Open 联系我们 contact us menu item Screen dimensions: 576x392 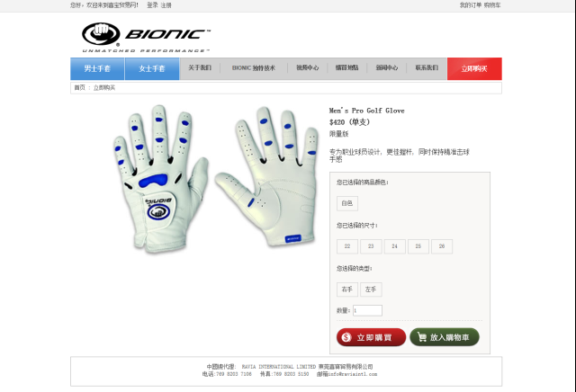click(427, 68)
